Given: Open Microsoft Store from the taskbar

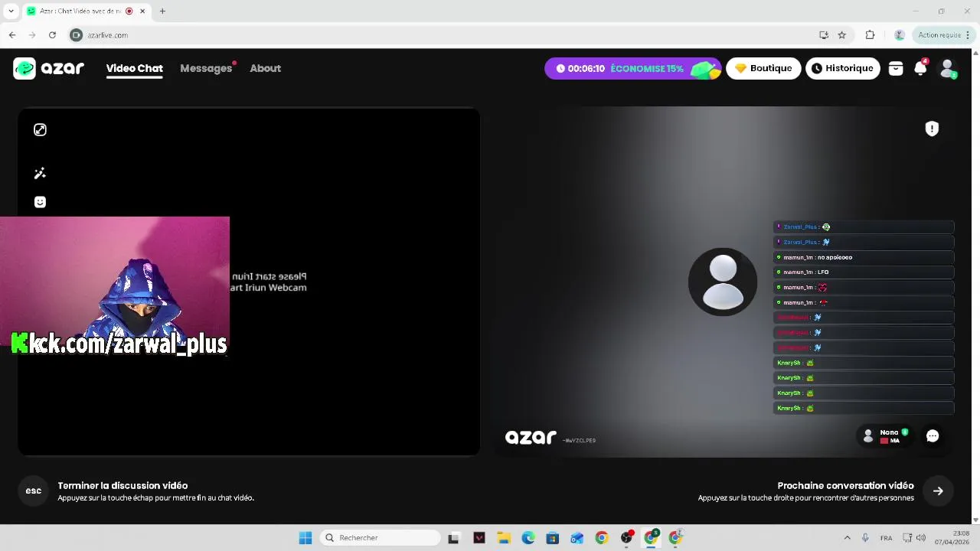Looking at the screenshot, I should point(553,538).
